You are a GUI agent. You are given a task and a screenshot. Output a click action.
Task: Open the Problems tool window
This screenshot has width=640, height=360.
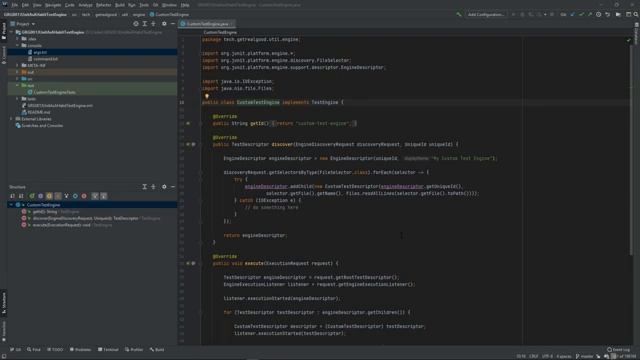[80, 350]
